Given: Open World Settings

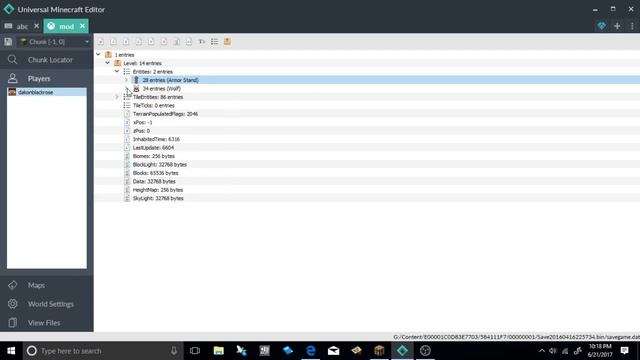Looking at the screenshot, I should click(47, 304).
